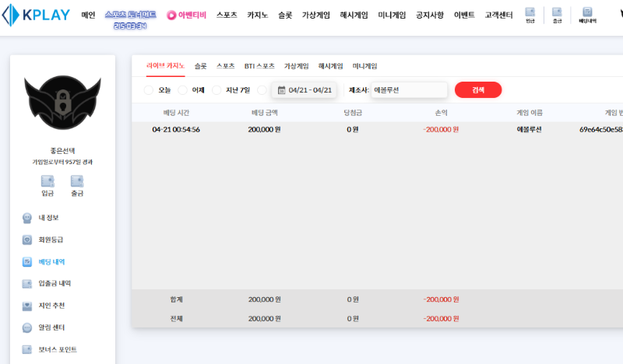Click the 에볼루션 game name cell
The image size is (623, 364).
pos(530,130)
